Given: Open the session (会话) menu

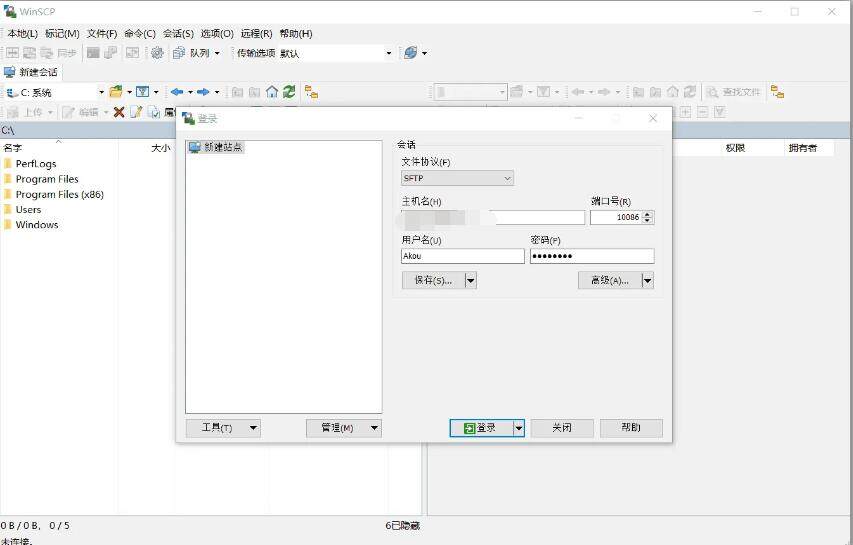Looking at the screenshot, I should [x=178, y=34].
